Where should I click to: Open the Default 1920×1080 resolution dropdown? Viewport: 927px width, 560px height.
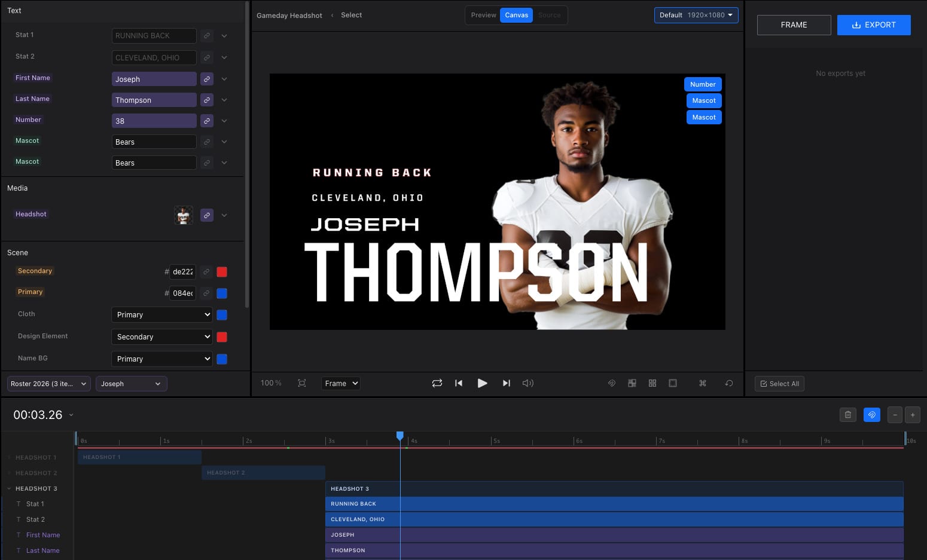696,15
